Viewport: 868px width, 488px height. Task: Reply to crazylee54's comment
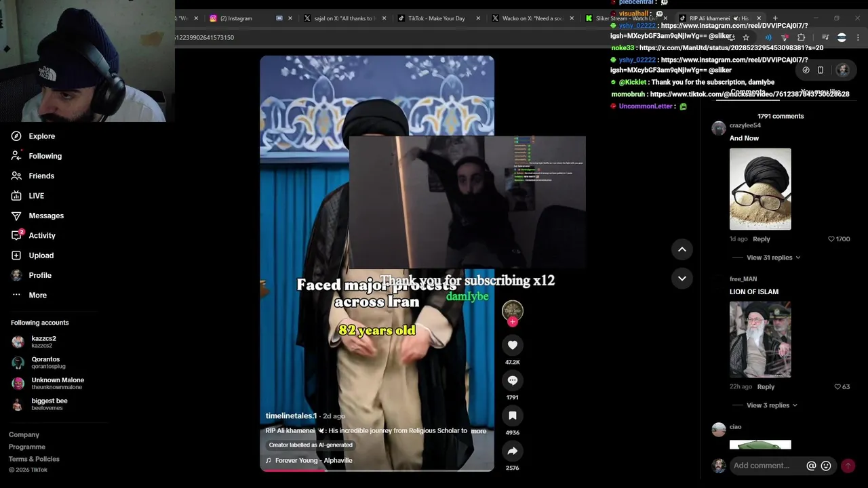pos(762,239)
